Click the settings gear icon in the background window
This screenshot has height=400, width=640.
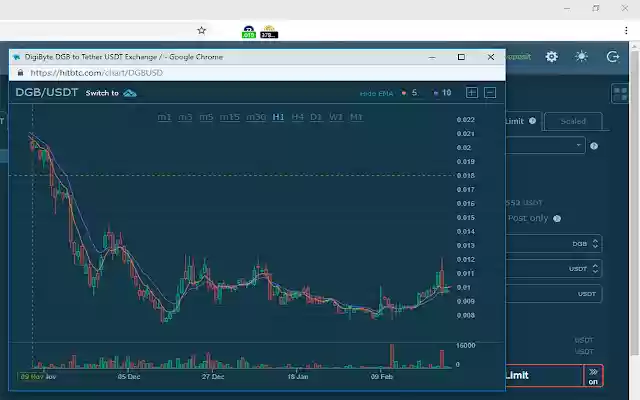point(551,56)
